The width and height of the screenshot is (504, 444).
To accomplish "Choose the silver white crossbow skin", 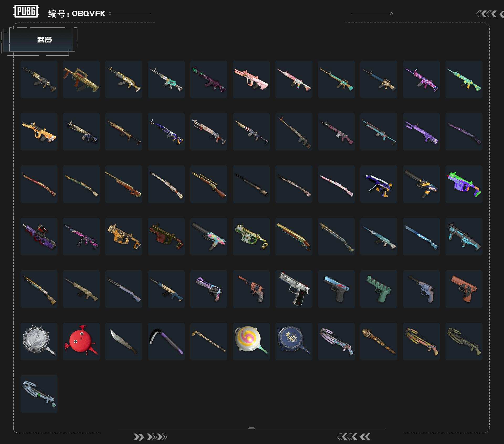I will tap(39, 394).
